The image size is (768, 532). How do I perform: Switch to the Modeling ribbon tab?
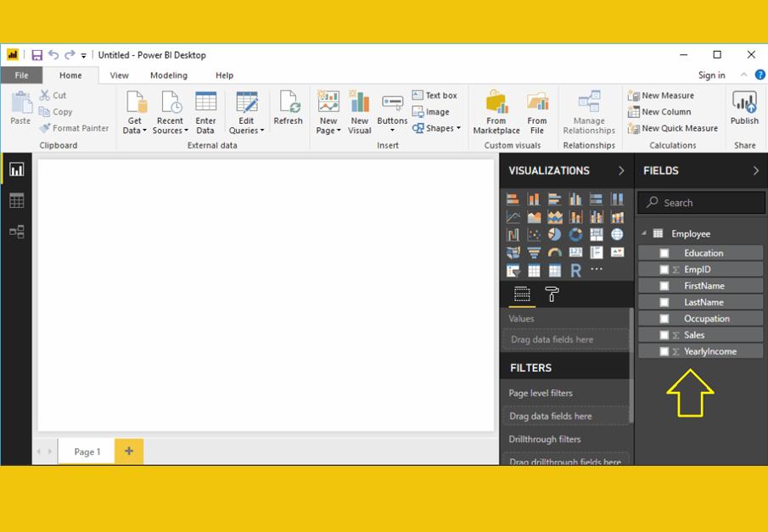169,76
